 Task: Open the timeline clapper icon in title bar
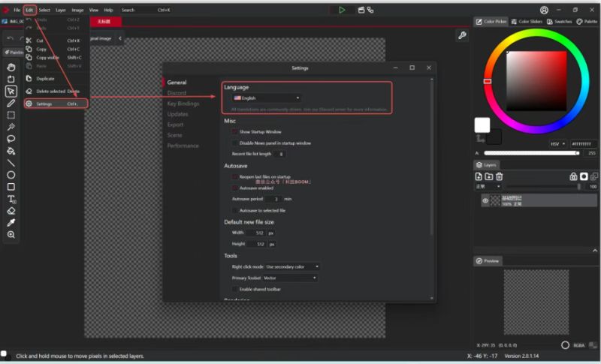(x=361, y=10)
